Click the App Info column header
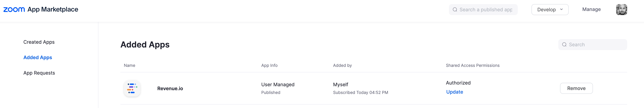This screenshot has width=644, height=108. 269,65
